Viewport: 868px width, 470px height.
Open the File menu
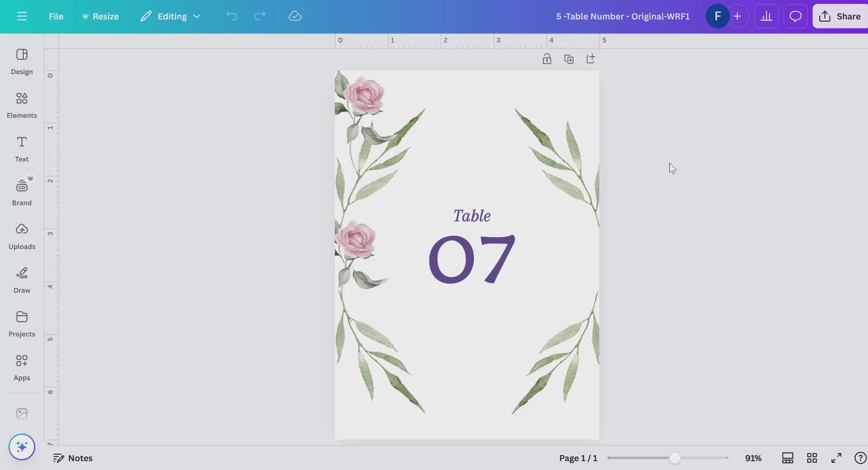pos(56,16)
